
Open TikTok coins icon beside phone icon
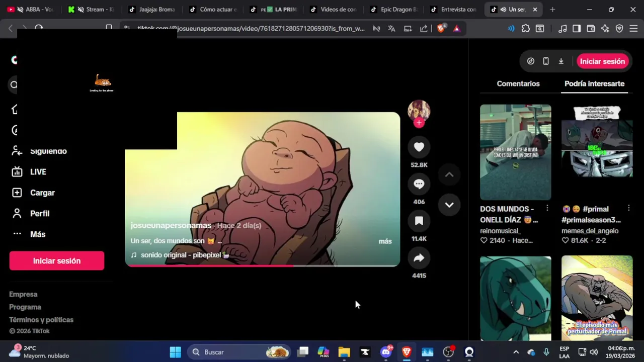point(531,61)
